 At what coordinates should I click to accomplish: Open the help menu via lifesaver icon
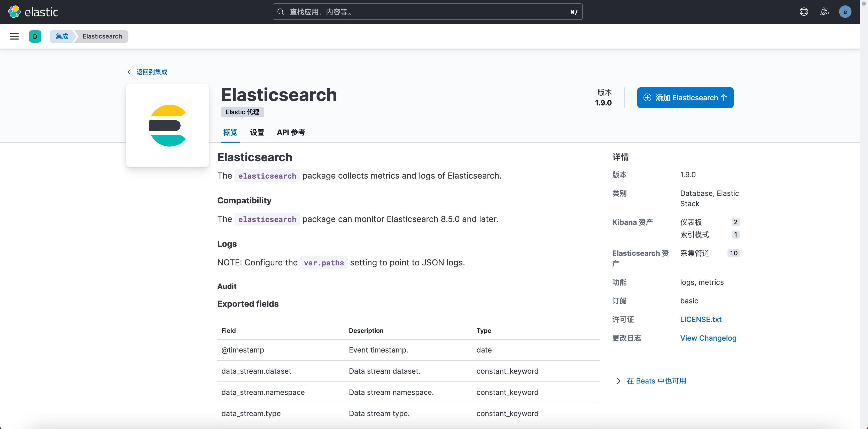(804, 11)
